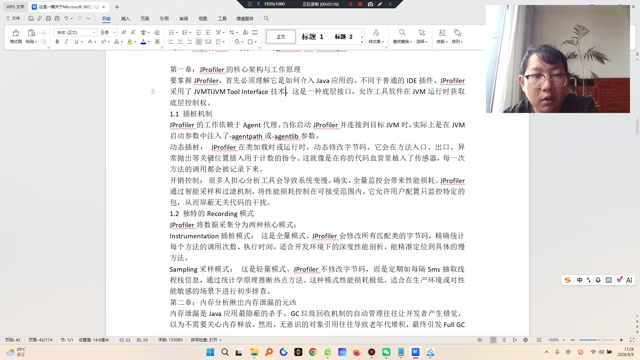
Task: Switch to the 插入 Insert tab
Action: pos(125,19)
